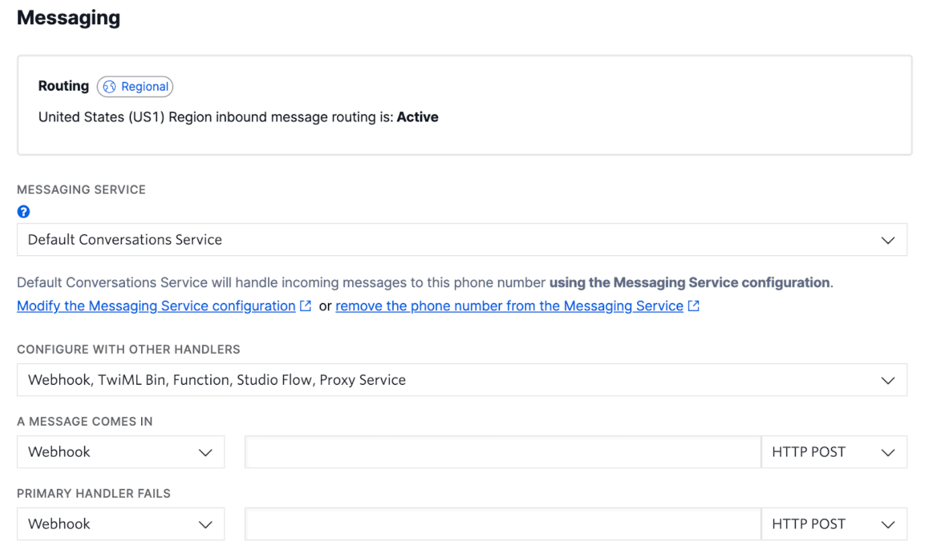Image resolution: width=930 pixels, height=560 pixels.
Task: Click the chevron on the fallback HTTP POST selector
Action: 888,524
